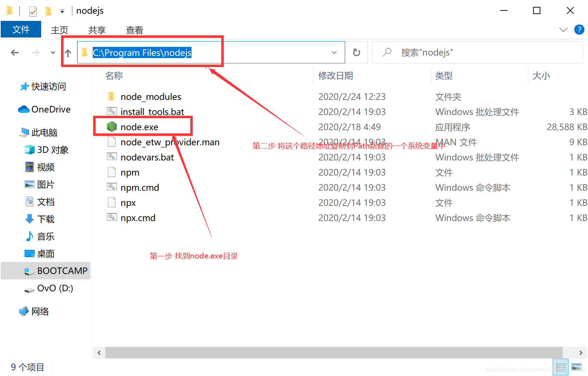588x376 pixels.
Task: Select the green node.exe icon
Action: (x=112, y=127)
